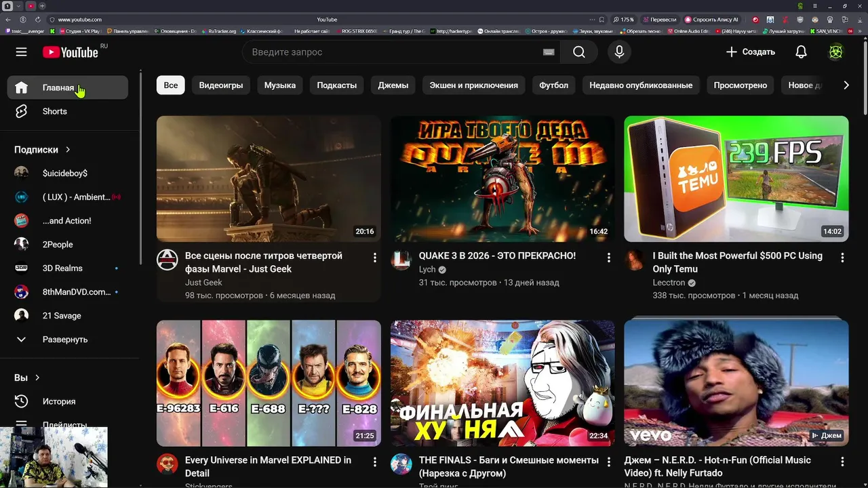Open QUAKE 3 В 2026 video title
The height and width of the screenshot is (488, 868).
pos(497,256)
